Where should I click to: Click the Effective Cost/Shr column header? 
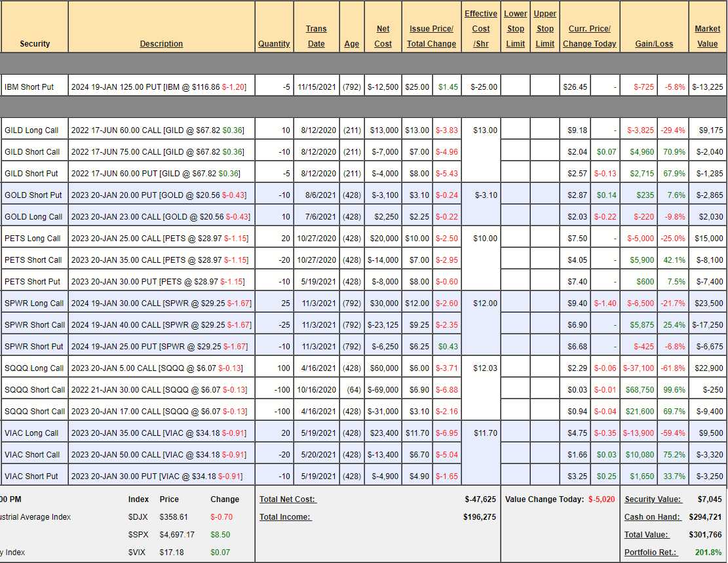click(480, 29)
